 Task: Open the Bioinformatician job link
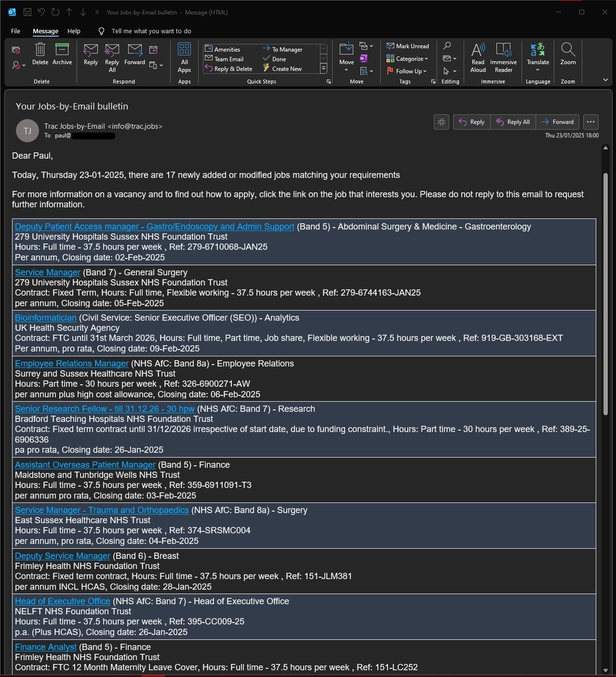pos(46,318)
